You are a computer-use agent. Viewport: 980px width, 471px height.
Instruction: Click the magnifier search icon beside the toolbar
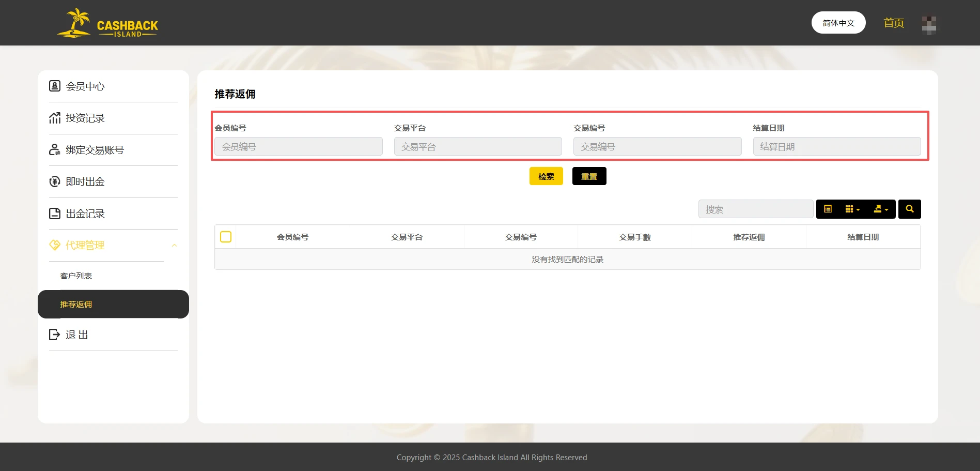click(x=910, y=209)
